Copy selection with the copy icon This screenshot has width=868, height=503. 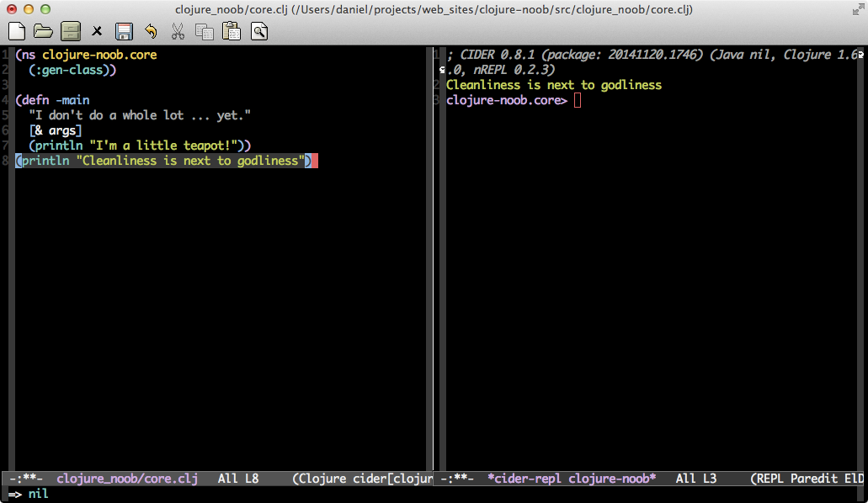205,32
